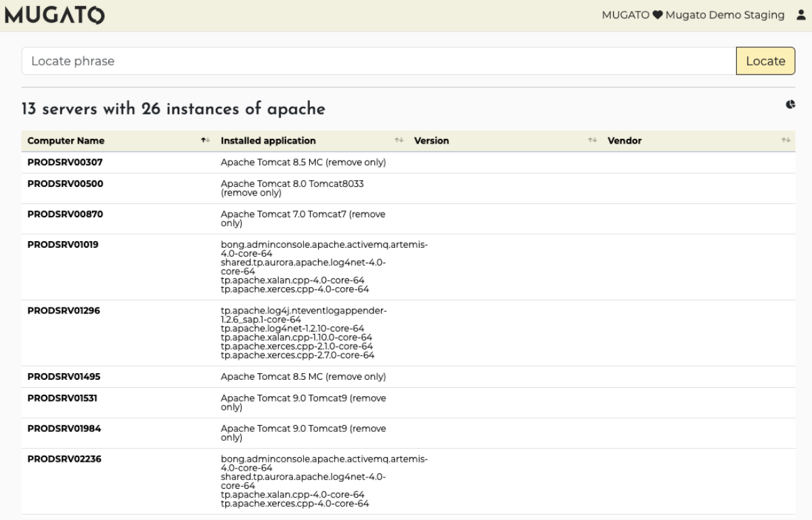Open the PRODSRV00500 row
The image size is (812, 520).
(65, 183)
